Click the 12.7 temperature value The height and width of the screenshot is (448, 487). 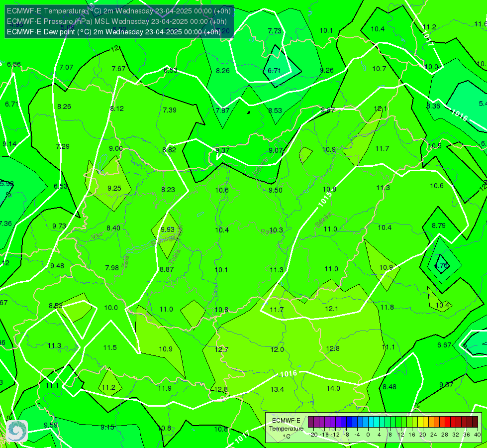click(x=221, y=349)
